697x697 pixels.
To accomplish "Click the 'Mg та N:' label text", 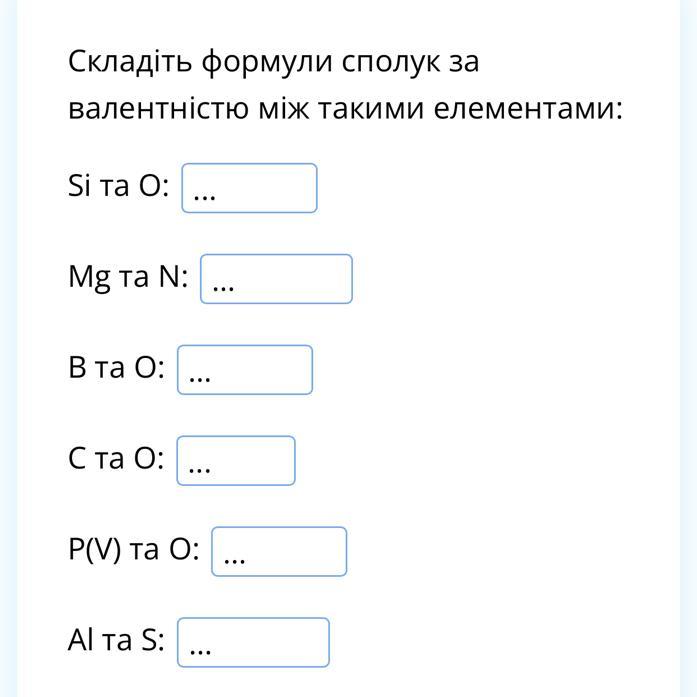I will [128, 278].
